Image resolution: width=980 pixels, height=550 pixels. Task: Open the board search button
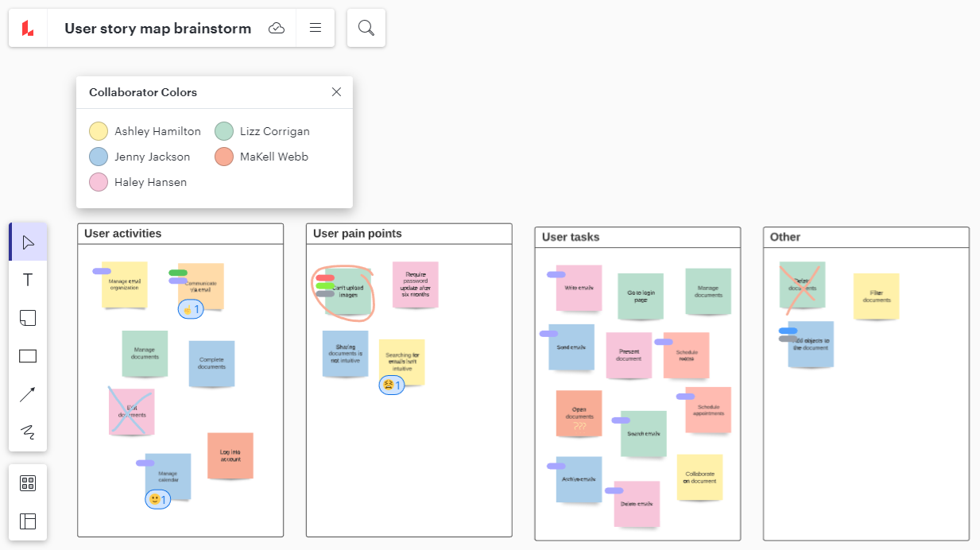tap(366, 29)
